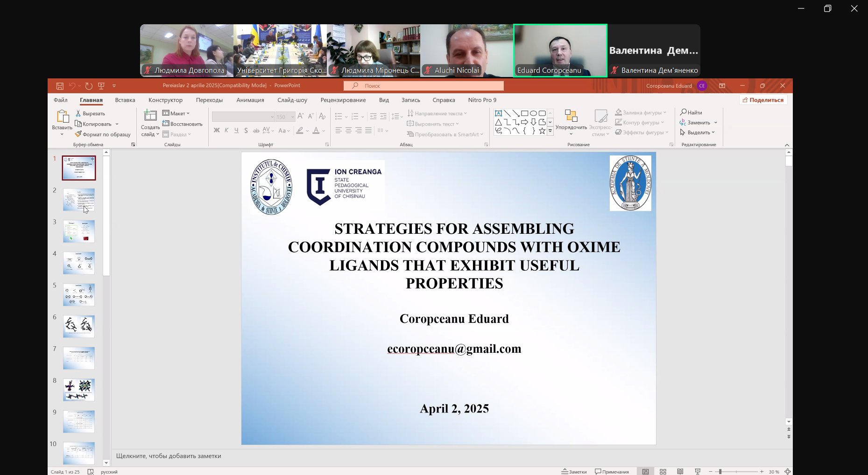Toggle strikethrough formatting
This screenshot has height=475, width=868.
click(256, 131)
